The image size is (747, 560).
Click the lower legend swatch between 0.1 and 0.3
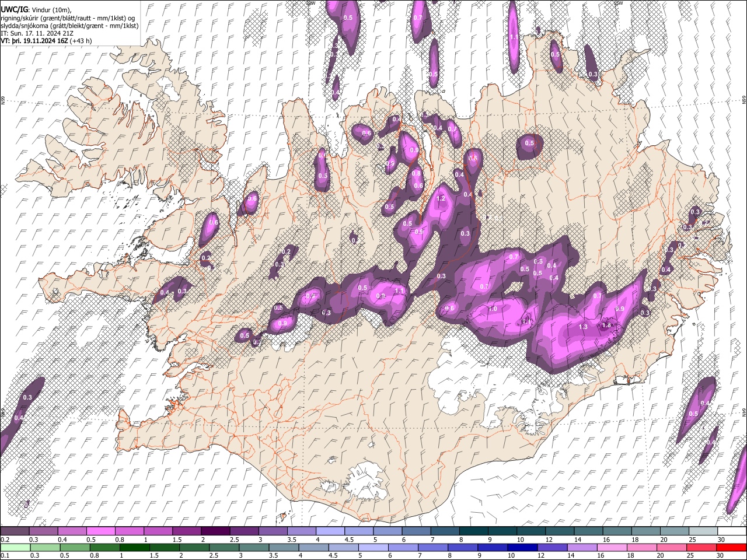point(15,547)
